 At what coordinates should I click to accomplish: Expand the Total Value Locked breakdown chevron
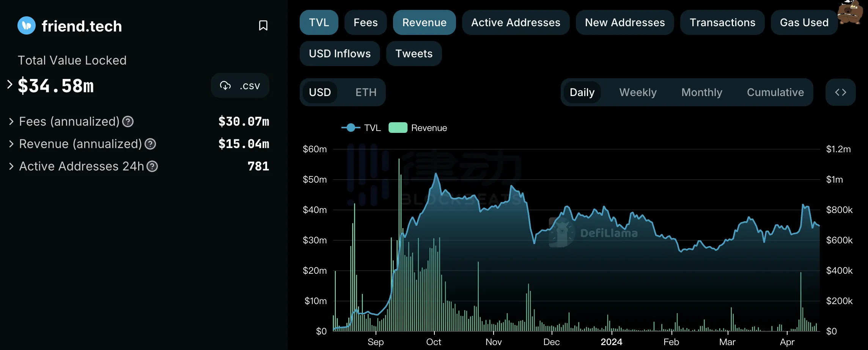pyautogui.click(x=10, y=84)
